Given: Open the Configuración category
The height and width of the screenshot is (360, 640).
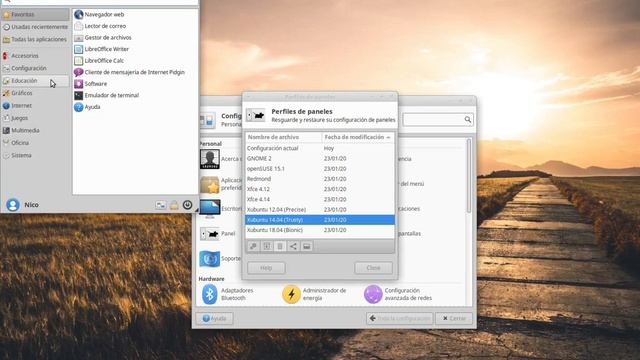Looking at the screenshot, I should point(35,68).
